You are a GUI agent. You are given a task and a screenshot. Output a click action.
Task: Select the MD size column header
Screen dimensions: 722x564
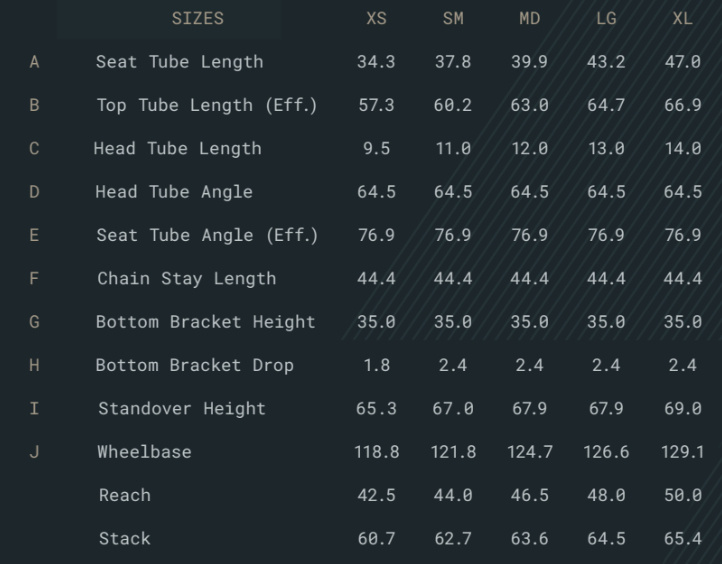pyautogui.click(x=530, y=18)
